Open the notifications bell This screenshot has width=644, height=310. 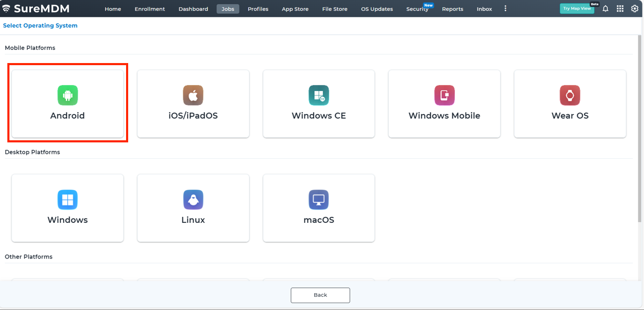pos(605,9)
